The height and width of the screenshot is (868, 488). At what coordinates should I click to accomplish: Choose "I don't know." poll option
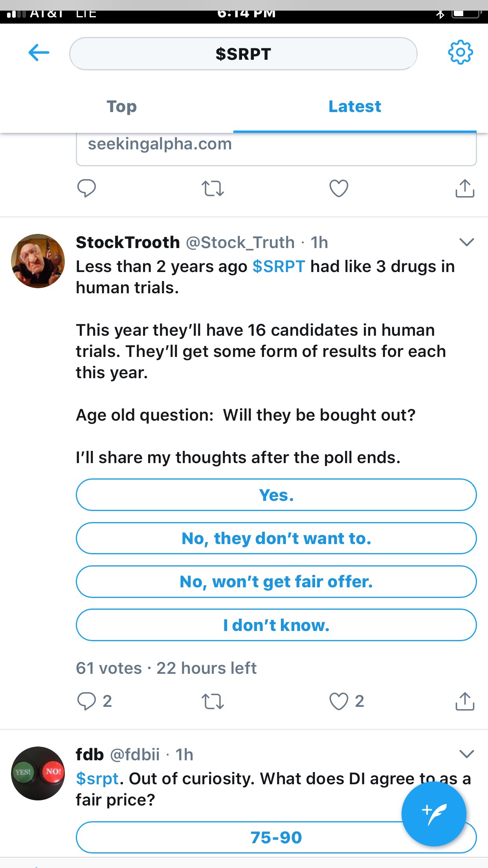[276, 625]
